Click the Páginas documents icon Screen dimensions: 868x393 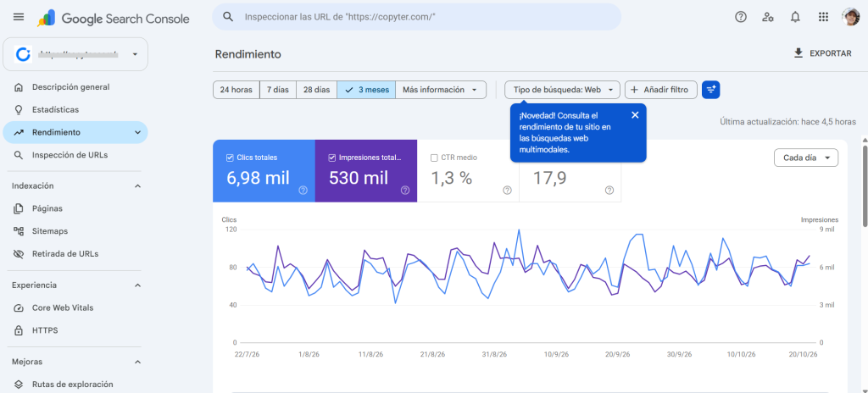coord(19,208)
